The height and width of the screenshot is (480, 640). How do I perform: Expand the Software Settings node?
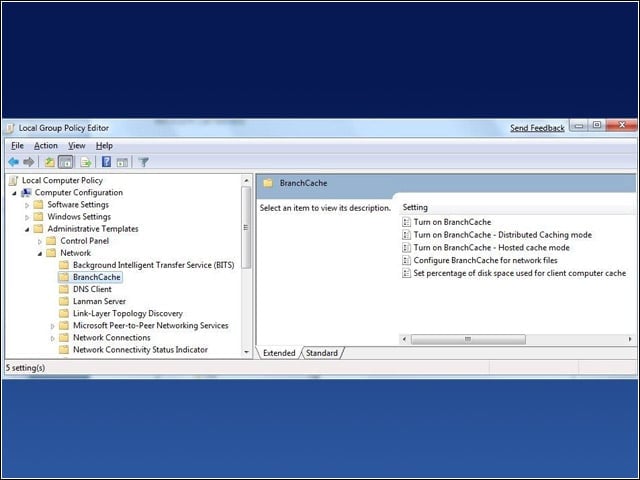click(27, 205)
